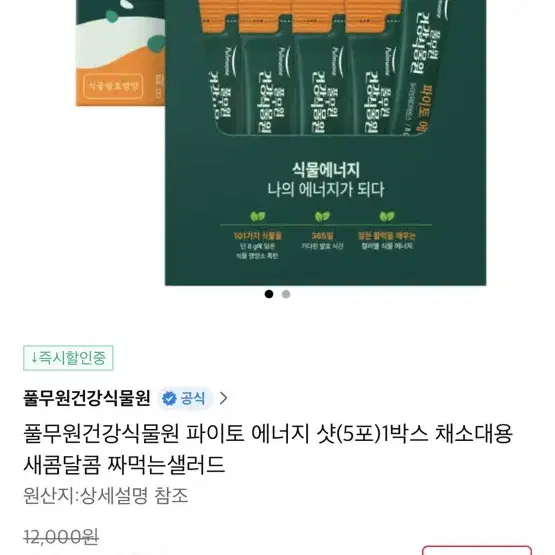Tap the orange package behind the green box
The image size is (555, 555).
click(120, 53)
